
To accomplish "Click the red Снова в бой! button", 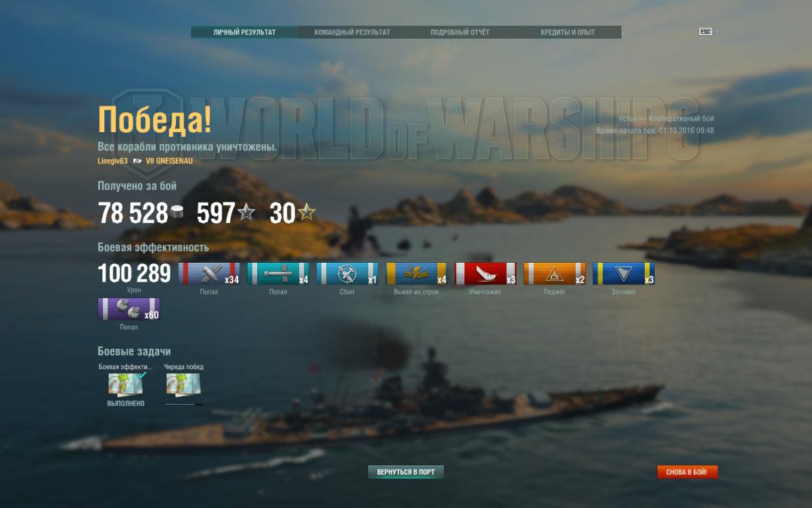I will [x=687, y=472].
